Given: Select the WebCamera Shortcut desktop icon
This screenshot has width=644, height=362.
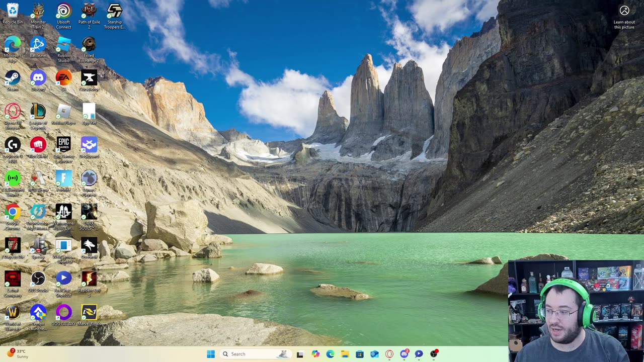Looking at the screenshot, I should click(x=63, y=250).
